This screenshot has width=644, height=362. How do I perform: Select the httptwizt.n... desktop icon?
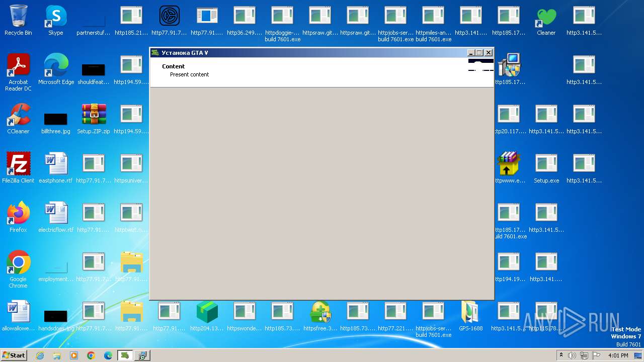pyautogui.click(x=131, y=217)
